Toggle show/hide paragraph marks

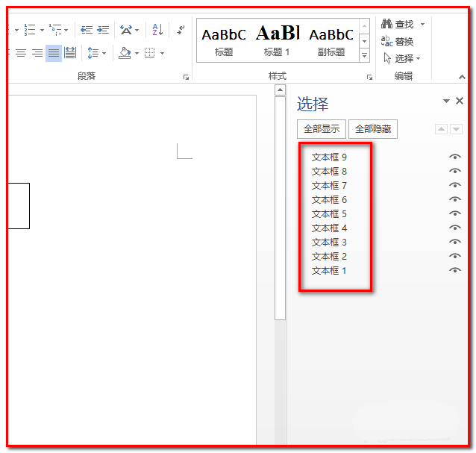[181, 30]
